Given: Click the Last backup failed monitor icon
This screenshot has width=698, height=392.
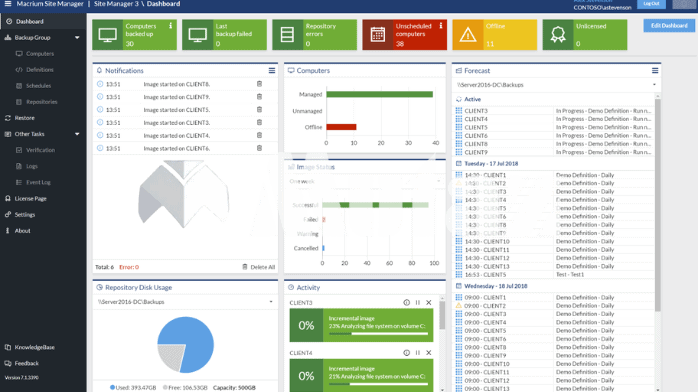Looking at the screenshot, I should tap(198, 35).
